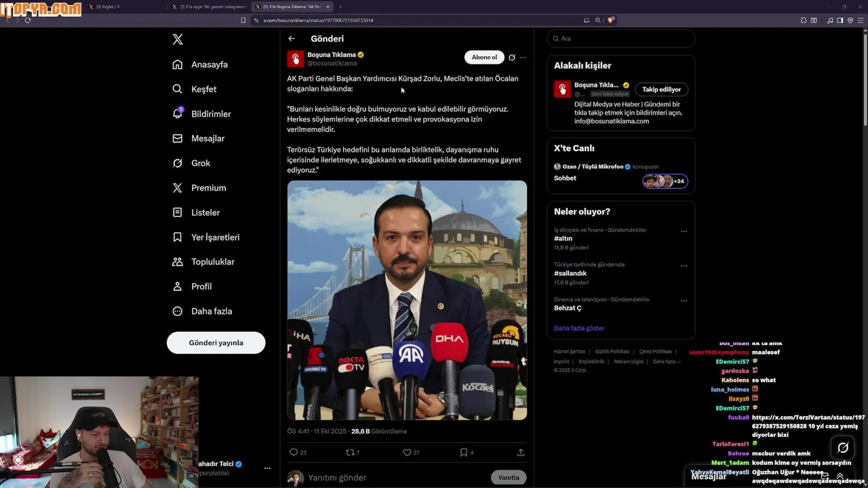Open the floating Grok button
868x488 pixels.
coord(843,447)
